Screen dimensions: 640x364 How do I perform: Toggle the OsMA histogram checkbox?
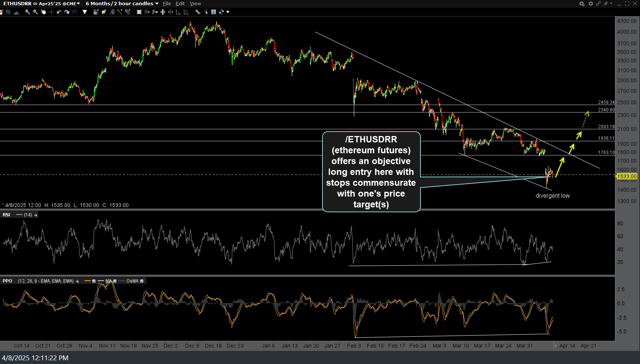(x=142, y=281)
